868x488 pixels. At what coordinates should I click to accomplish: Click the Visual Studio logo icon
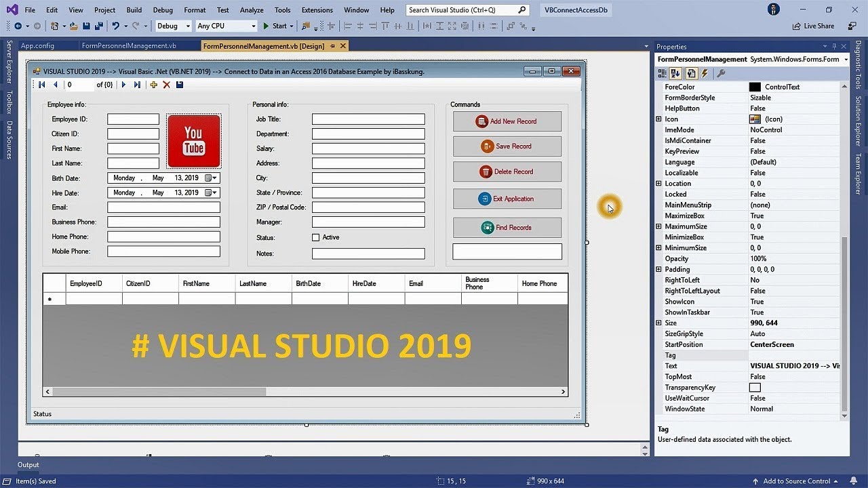point(12,9)
